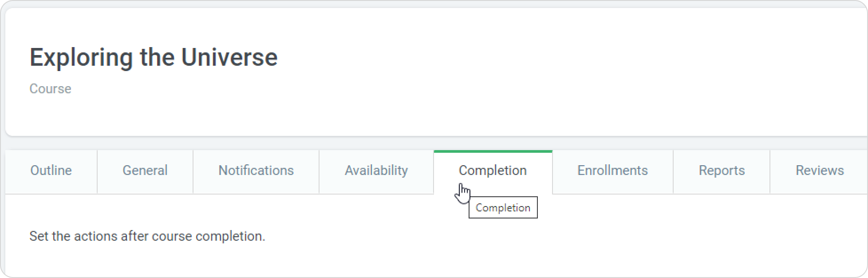868x278 pixels.
Task: View course structure via the Outline tab
Action: pos(51,171)
